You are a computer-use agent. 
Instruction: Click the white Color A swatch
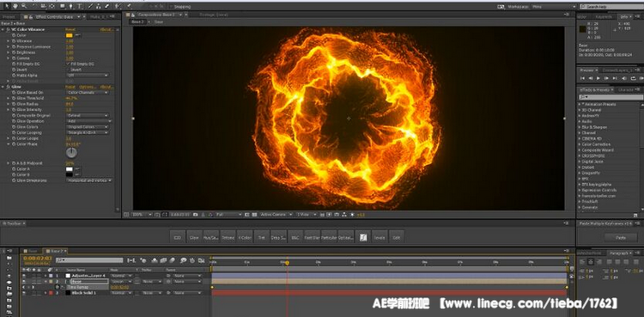pos(69,169)
